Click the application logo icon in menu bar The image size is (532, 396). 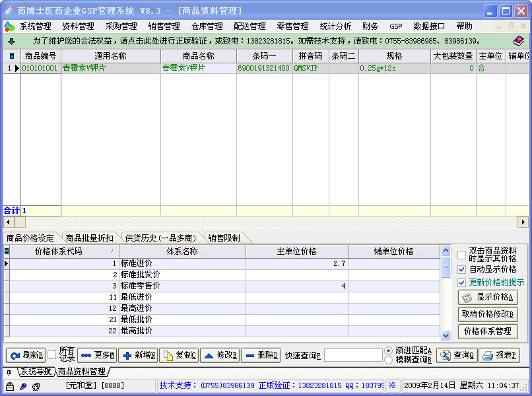point(9,26)
